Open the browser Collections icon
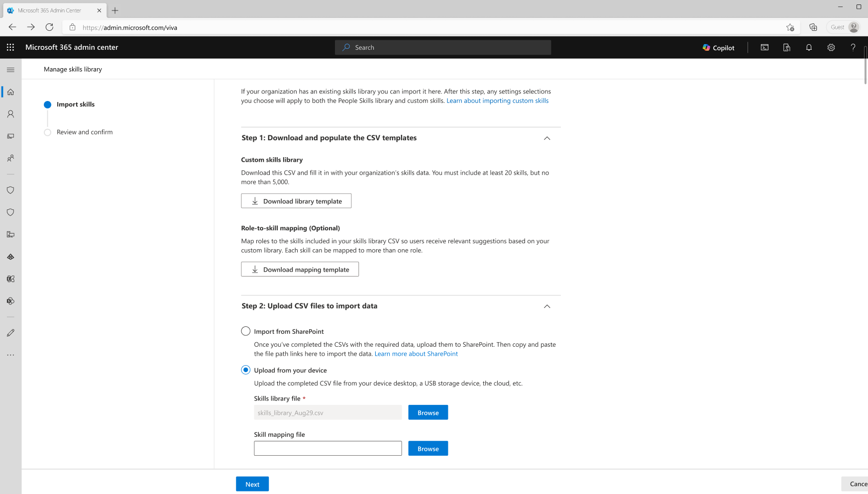868x494 pixels. [813, 27]
